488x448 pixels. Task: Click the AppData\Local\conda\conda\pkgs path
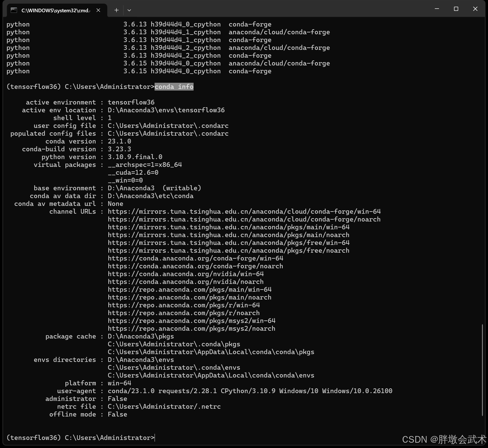point(211,352)
